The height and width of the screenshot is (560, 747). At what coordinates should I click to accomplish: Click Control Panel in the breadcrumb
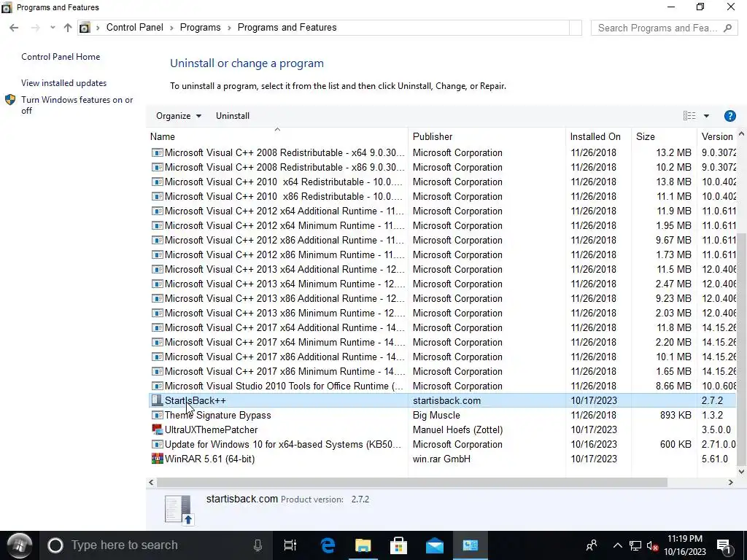(135, 28)
